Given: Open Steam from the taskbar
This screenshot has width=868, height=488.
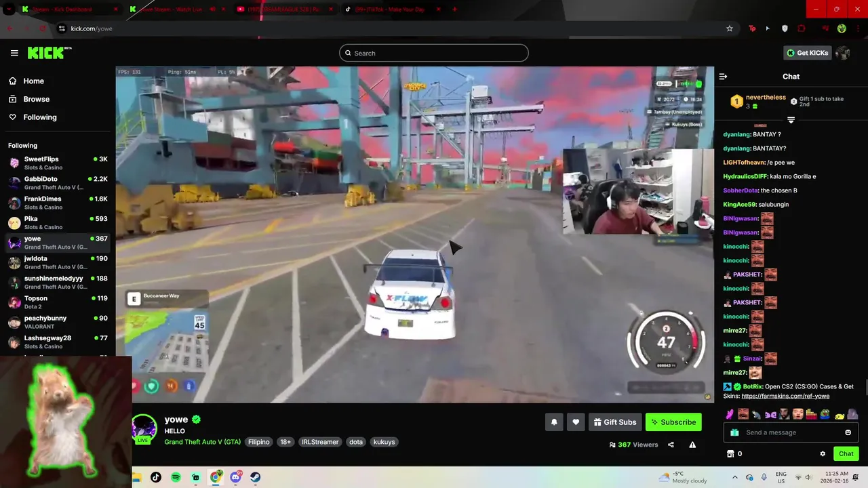Looking at the screenshot, I should (255, 477).
